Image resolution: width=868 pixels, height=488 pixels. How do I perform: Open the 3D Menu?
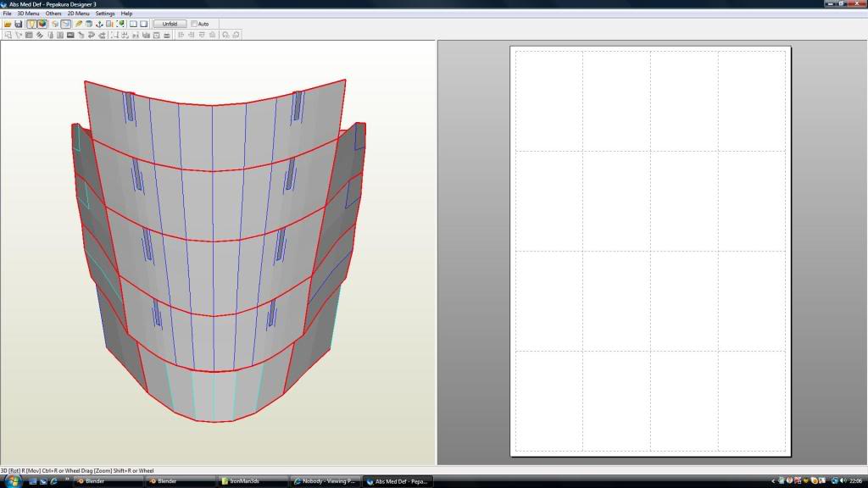pos(28,14)
